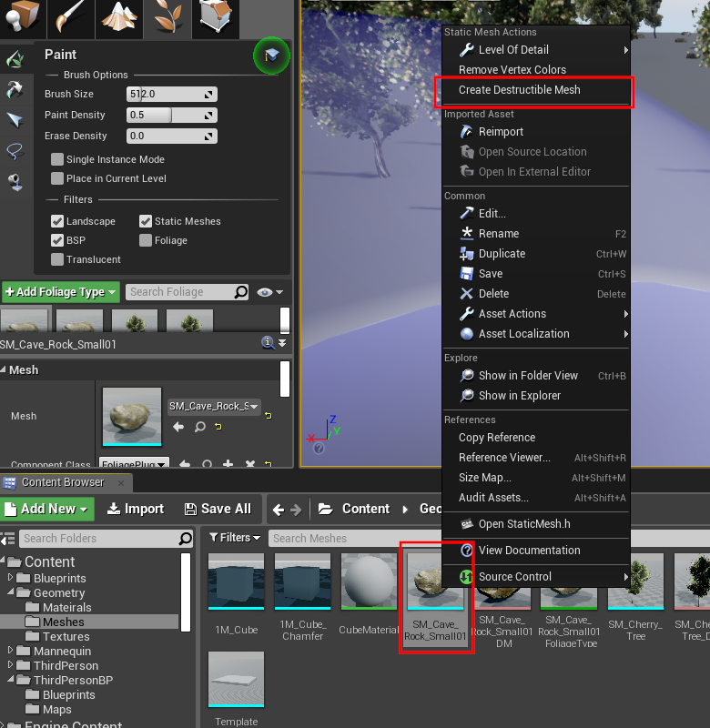Click the Content Browser tab
The height and width of the screenshot is (728, 710).
point(66,482)
